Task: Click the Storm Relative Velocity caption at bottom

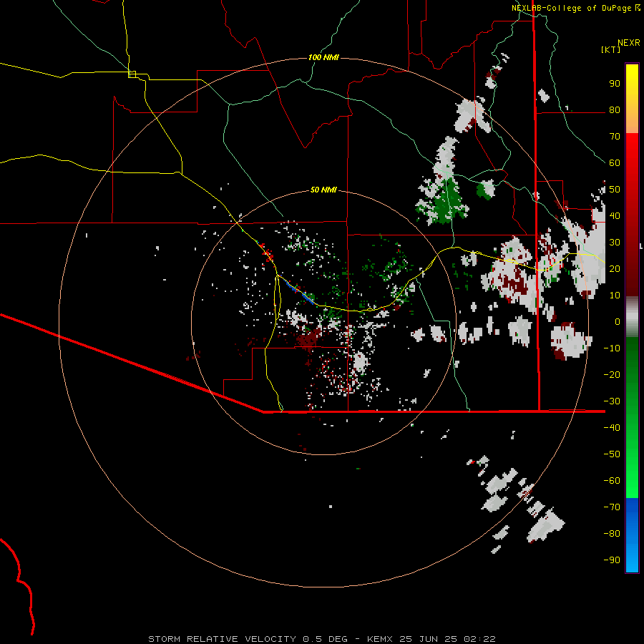Action: [321, 639]
